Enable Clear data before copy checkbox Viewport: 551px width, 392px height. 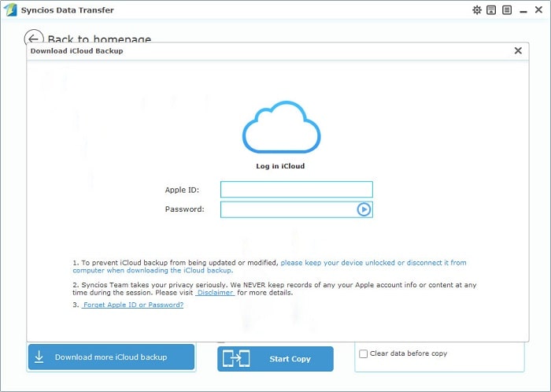[x=364, y=353]
